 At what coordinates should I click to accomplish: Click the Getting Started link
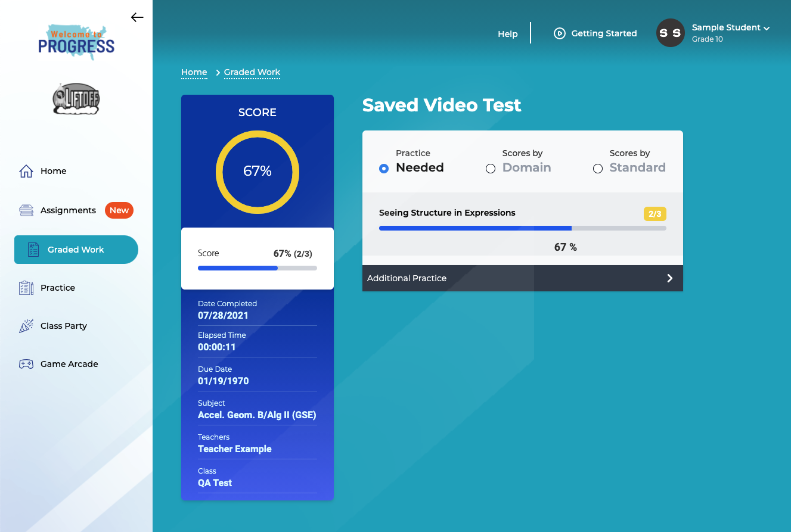(604, 33)
